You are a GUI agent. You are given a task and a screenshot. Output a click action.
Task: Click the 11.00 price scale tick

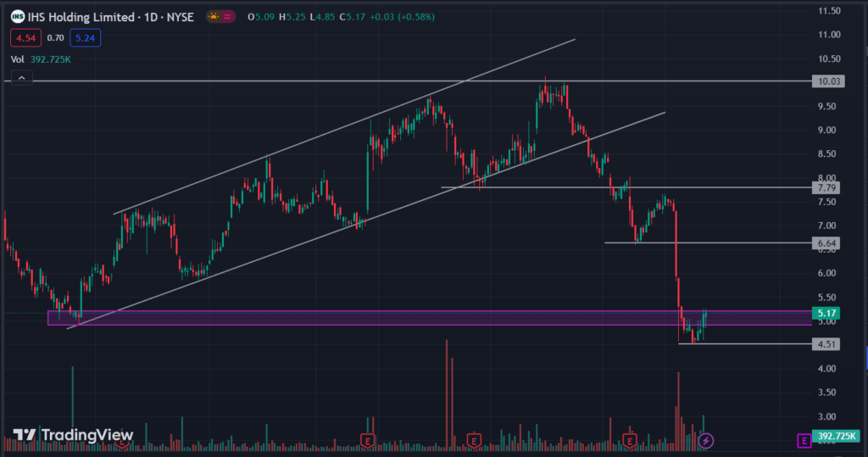[x=829, y=35]
